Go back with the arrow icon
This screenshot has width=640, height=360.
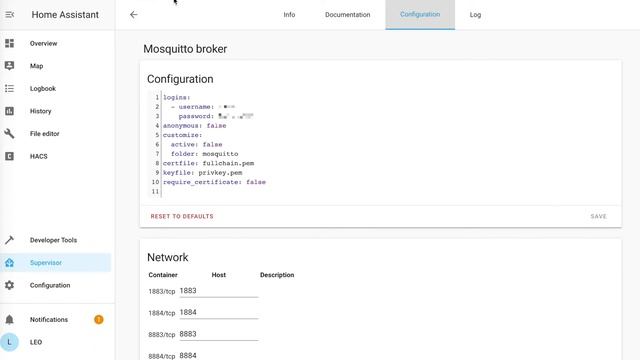(x=134, y=15)
